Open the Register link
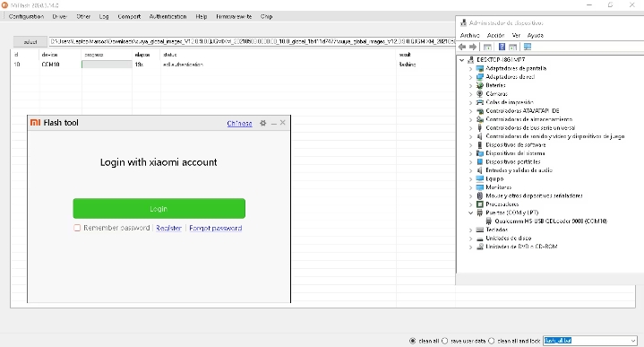This screenshot has width=644, height=347. 168,228
